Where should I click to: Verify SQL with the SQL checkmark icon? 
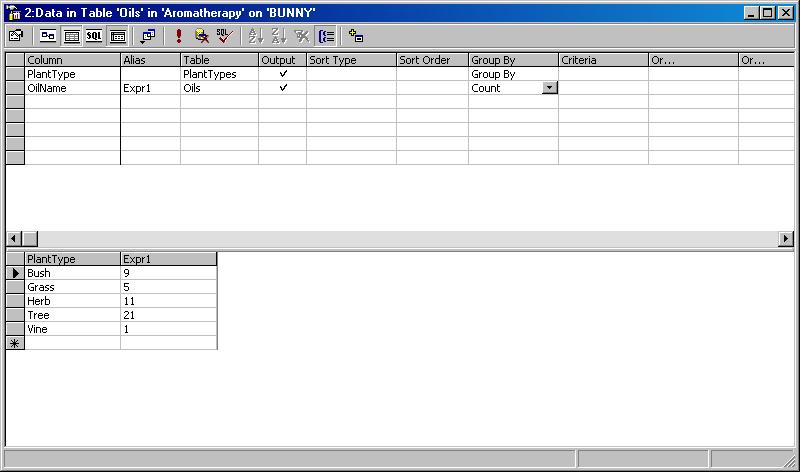coord(224,36)
